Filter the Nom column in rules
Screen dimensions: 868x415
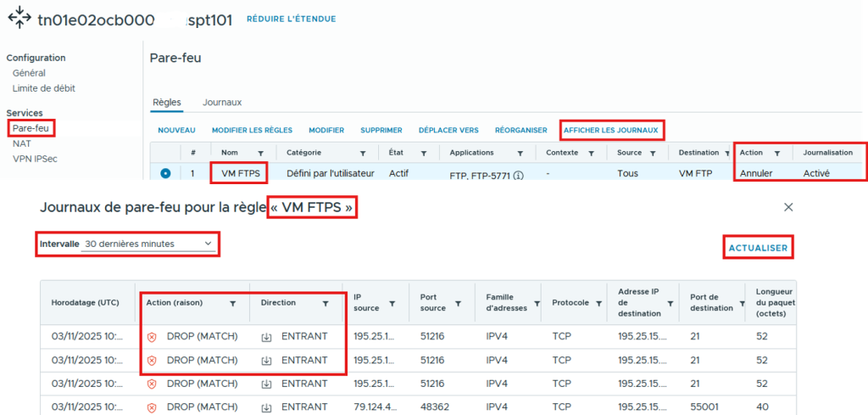click(261, 153)
